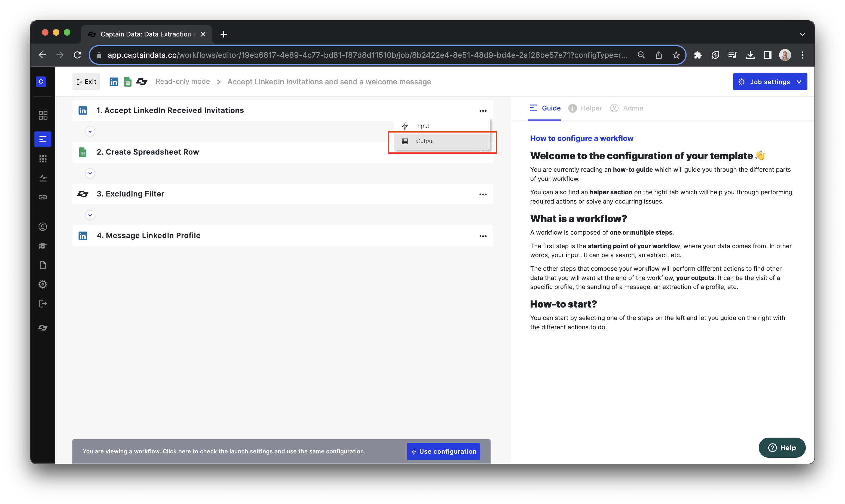Toggle the browser side panel icon
845x504 pixels.
767,55
